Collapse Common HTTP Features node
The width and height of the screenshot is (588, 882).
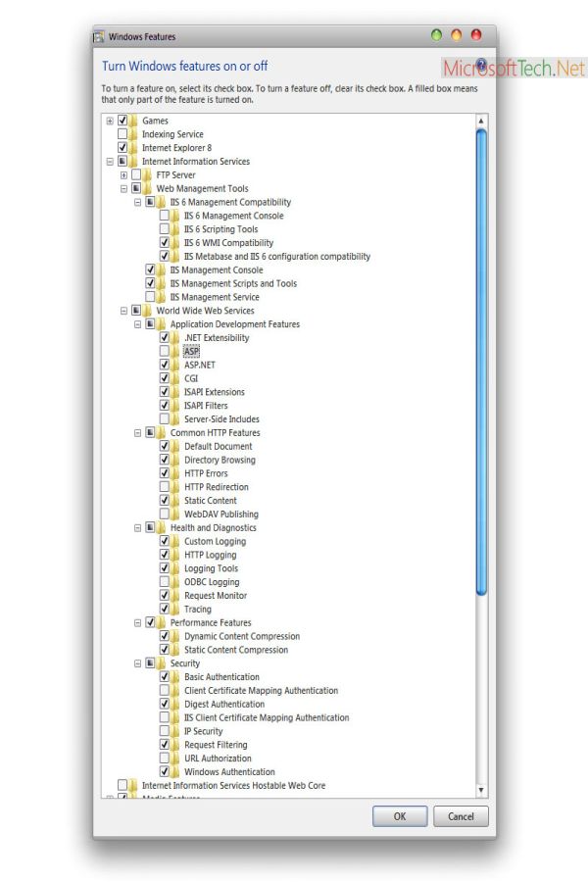[138, 432]
